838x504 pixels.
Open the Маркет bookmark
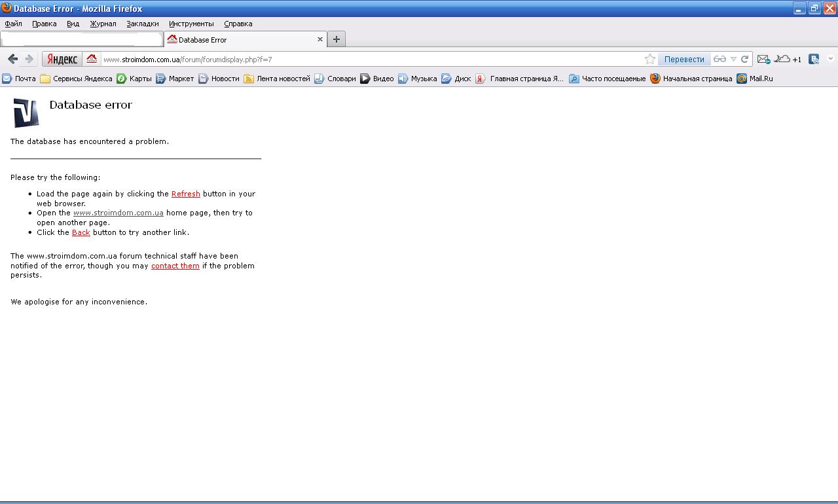175,79
